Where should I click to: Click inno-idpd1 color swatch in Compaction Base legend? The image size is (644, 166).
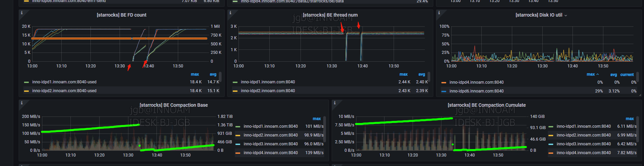(x=238, y=126)
